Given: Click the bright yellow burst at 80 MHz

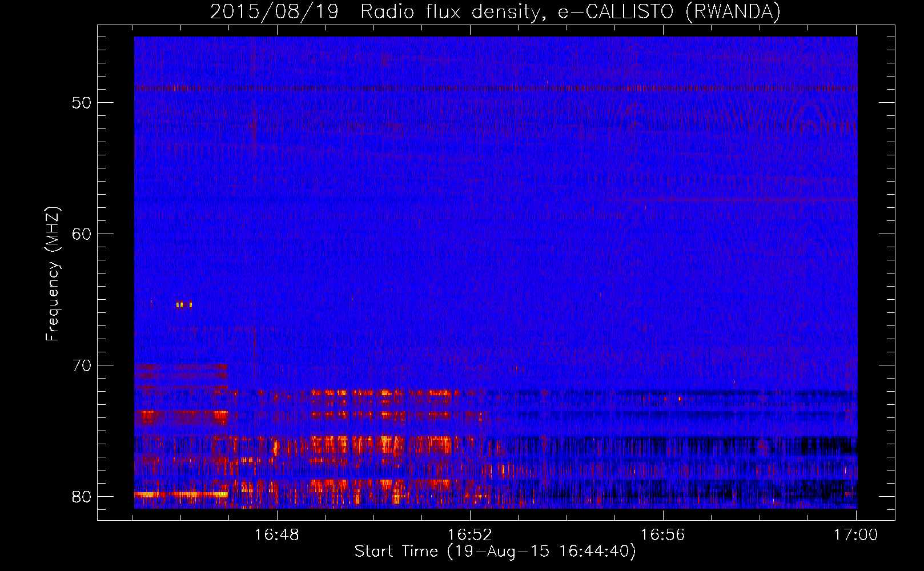Looking at the screenshot, I should coord(180,494).
